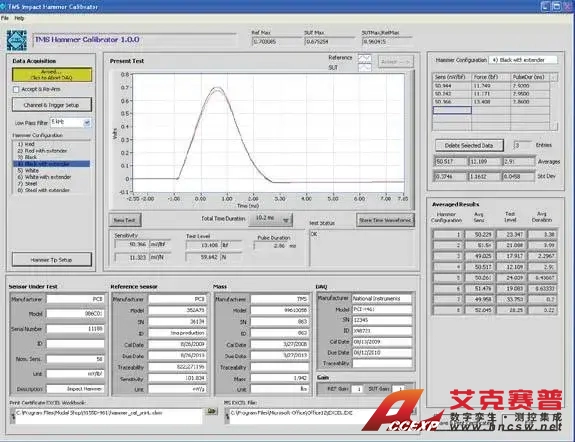Click empty Mass Traceability field
The width and height of the screenshot is (575, 442).
coord(280,367)
